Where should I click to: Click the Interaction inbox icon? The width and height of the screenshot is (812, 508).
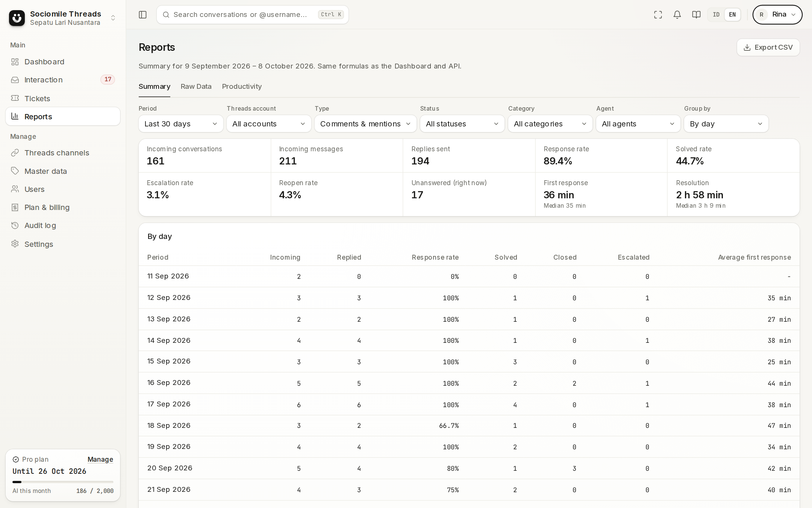[15, 80]
